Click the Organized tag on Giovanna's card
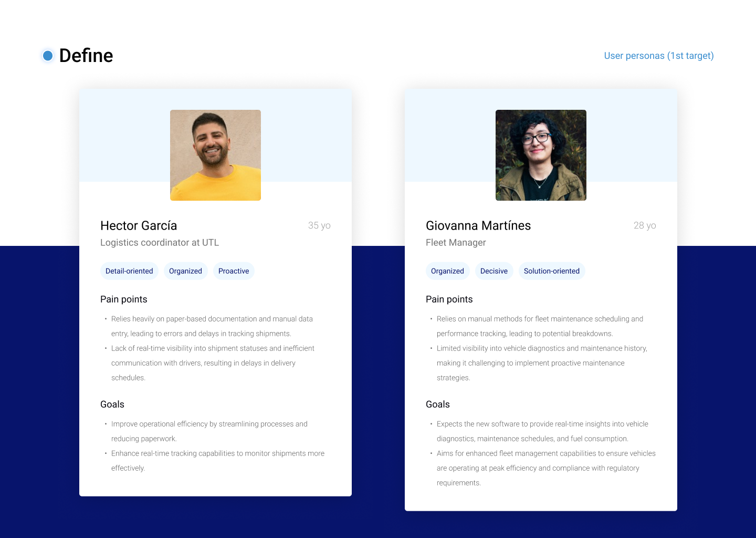The width and height of the screenshot is (756, 538). [447, 271]
